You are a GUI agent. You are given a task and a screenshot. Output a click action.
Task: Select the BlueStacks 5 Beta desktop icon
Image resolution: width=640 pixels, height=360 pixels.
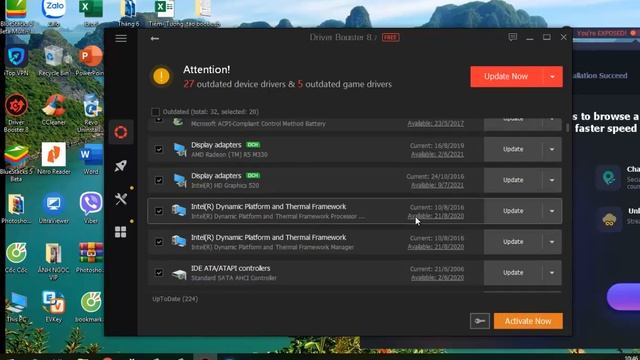click(16, 163)
